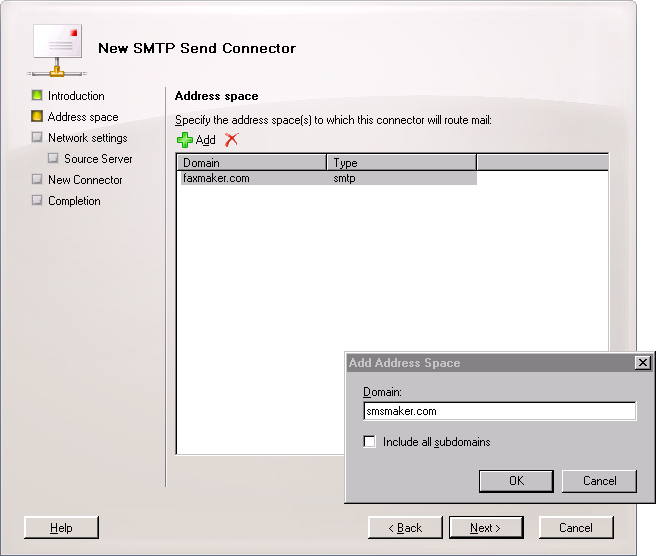
Task: Click the Next button
Action: tap(486, 527)
